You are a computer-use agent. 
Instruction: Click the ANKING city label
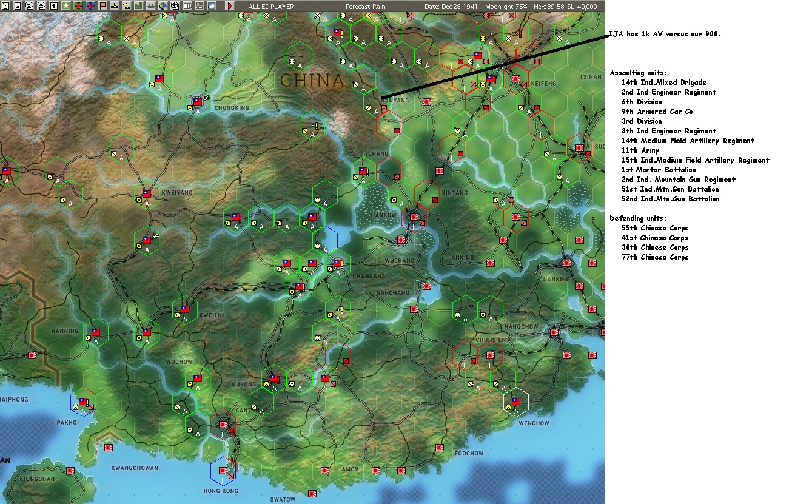(x=463, y=258)
